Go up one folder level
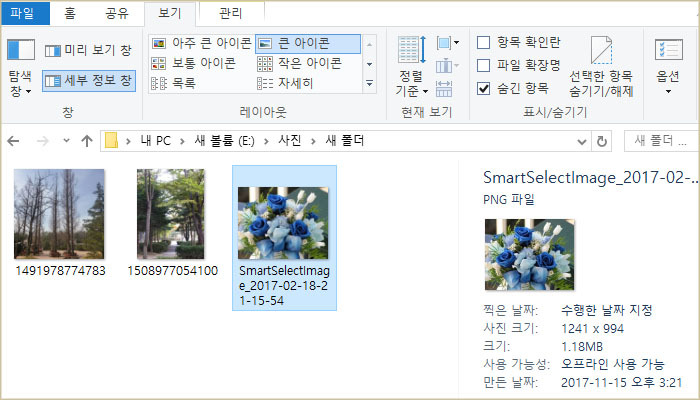The width and height of the screenshot is (700, 400). click(x=87, y=142)
